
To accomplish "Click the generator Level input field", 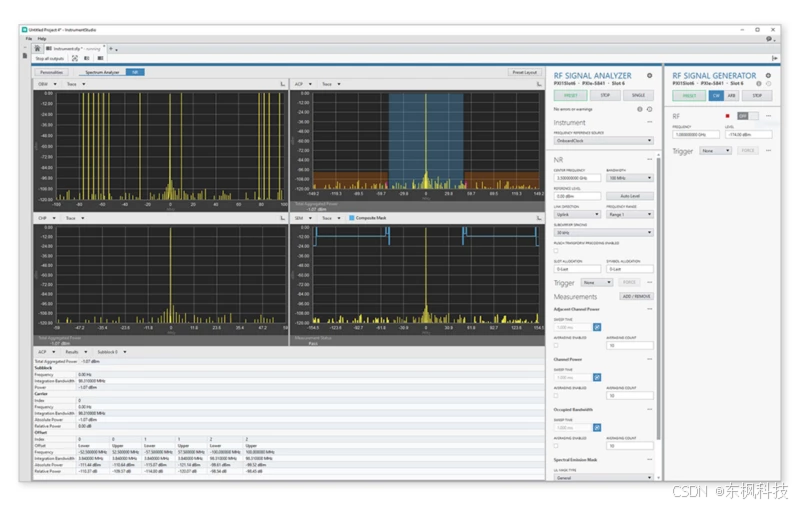I will (748, 135).
